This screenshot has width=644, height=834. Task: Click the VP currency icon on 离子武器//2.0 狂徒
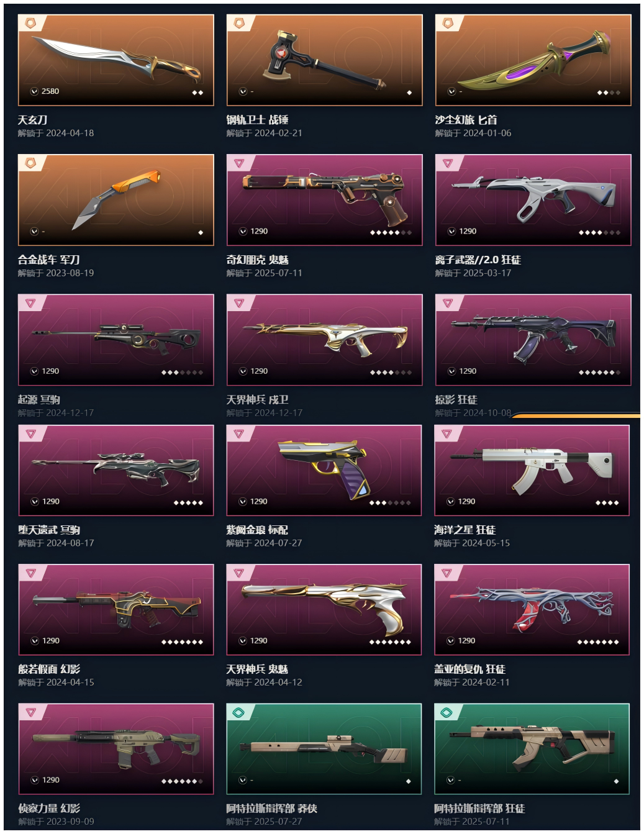(x=451, y=232)
